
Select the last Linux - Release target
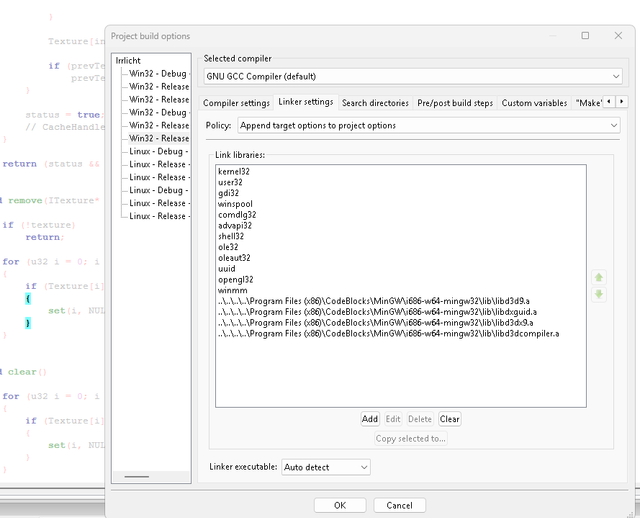point(159,216)
